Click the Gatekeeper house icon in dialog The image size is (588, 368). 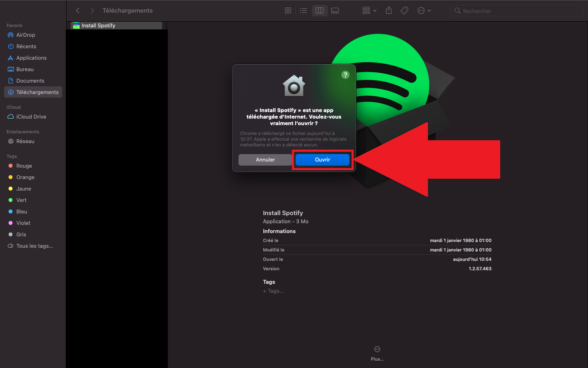coord(294,86)
